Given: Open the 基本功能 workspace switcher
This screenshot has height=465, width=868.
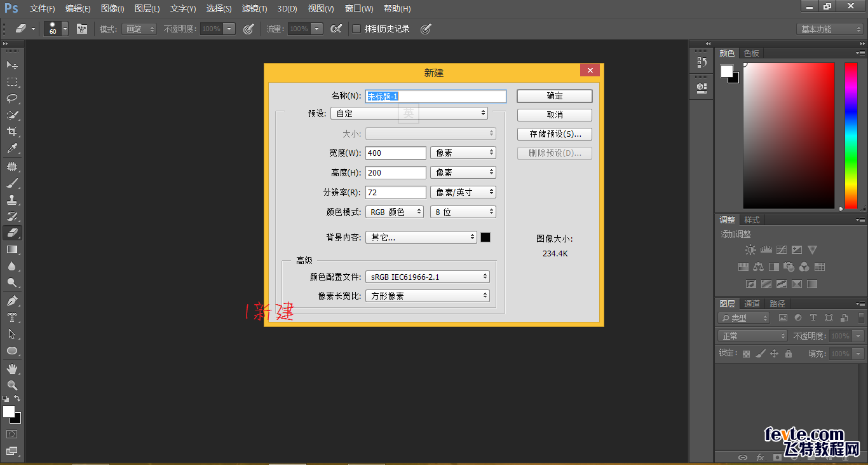Looking at the screenshot, I should pyautogui.click(x=830, y=29).
